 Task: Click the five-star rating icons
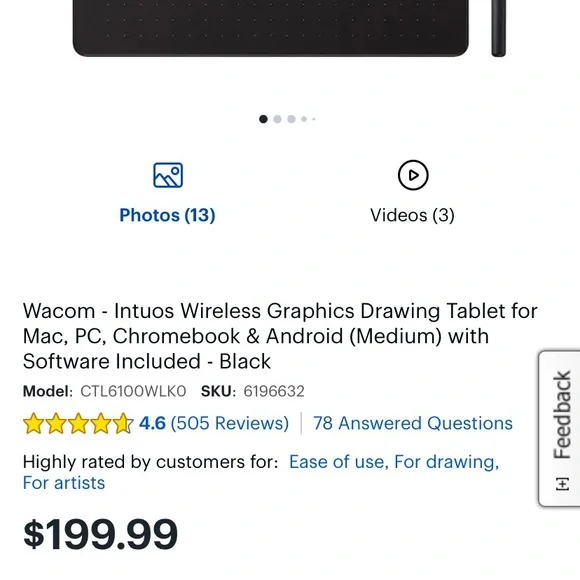(78, 424)
